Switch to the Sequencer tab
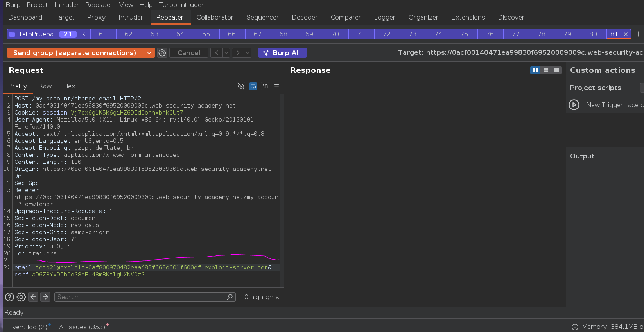The height and width of the screenshot is (332, 644). pyautogui.click(x=262, y=17)
